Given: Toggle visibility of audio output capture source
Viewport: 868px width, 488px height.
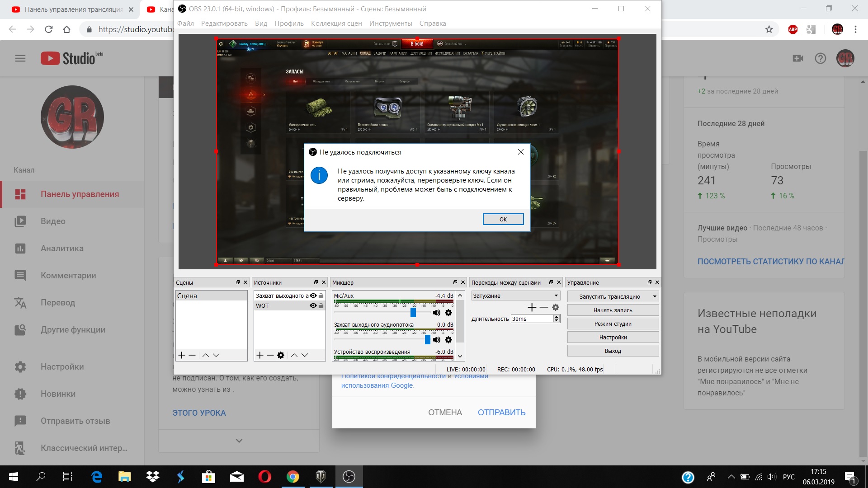Looking at the screenshot, I should [x=313, y=296].
